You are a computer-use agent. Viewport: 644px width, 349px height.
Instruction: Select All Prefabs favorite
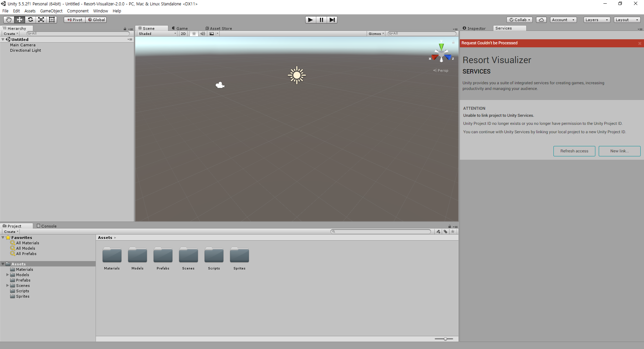point(26,254)
